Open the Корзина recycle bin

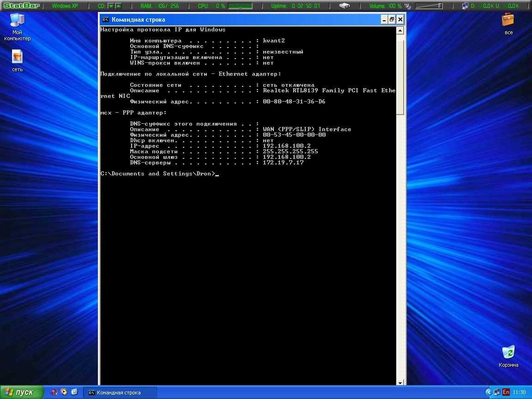point(508,352)
